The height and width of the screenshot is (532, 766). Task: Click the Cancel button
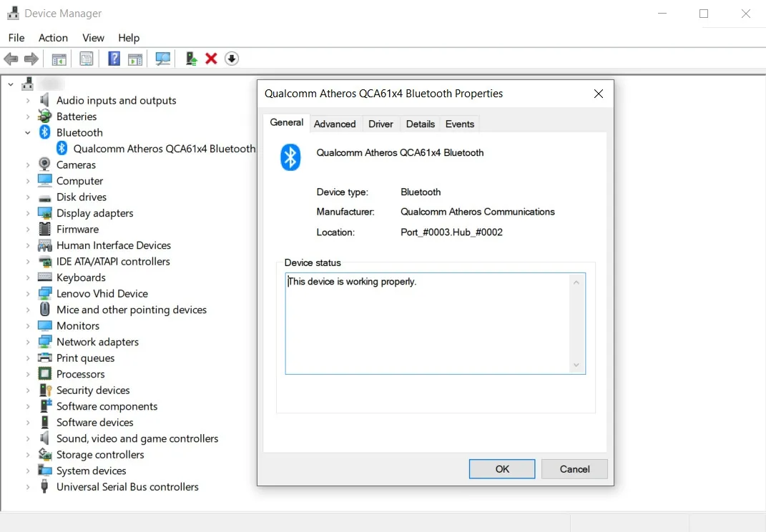click(574, 469)
